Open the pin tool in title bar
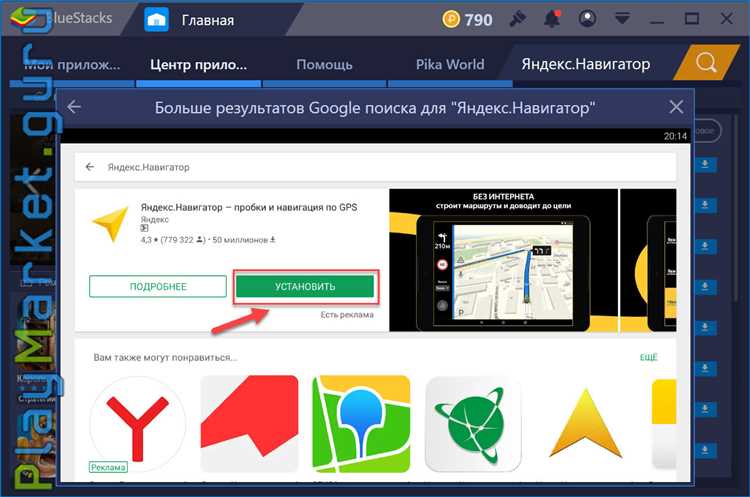This screenshot has height=497, width=750. (x=517, y=19)
